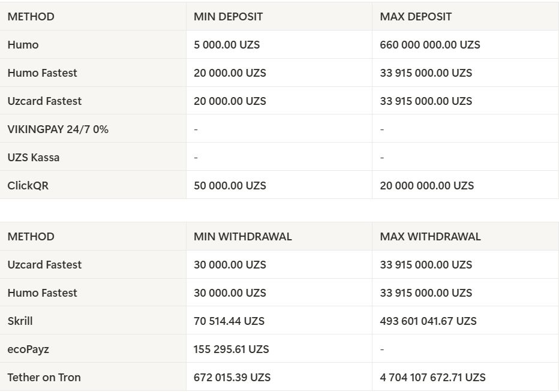This screenshot has width=559, height=392.
Task: Select Humo Fastest in deposit table
Action: pos(42,73)
